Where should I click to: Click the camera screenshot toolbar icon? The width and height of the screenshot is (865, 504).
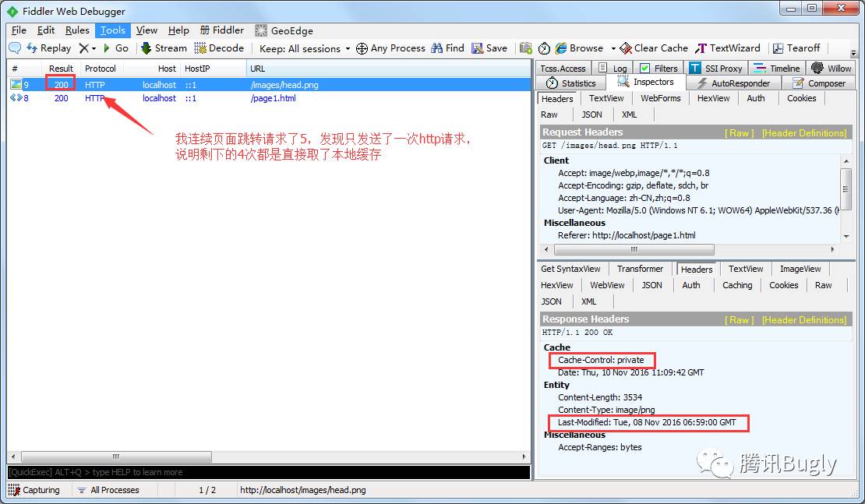pyautogui.click(x=526, y=48)
